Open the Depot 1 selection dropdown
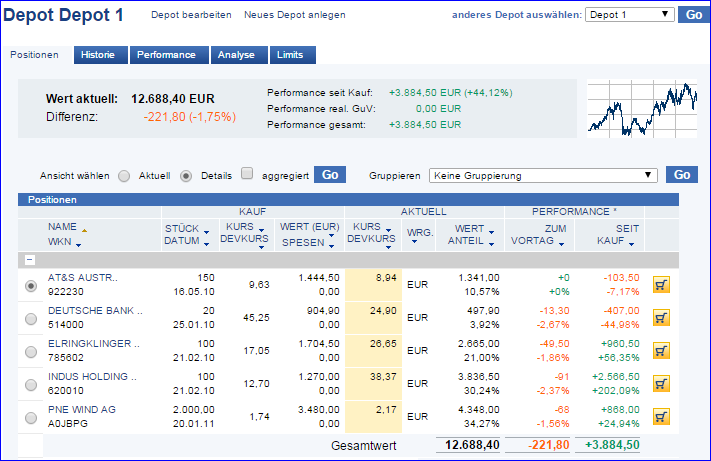The height and width of the screenshot is (461, 711). tap(630, 15)
